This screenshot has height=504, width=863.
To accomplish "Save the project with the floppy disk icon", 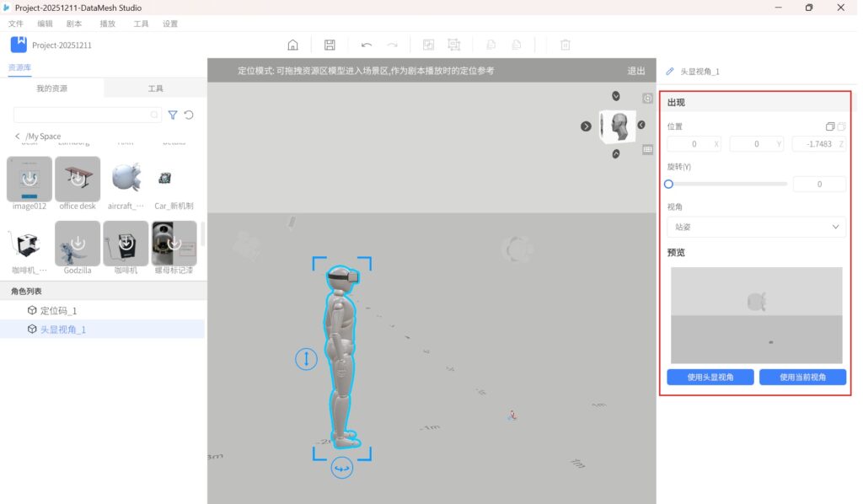I will click(330, 45).
